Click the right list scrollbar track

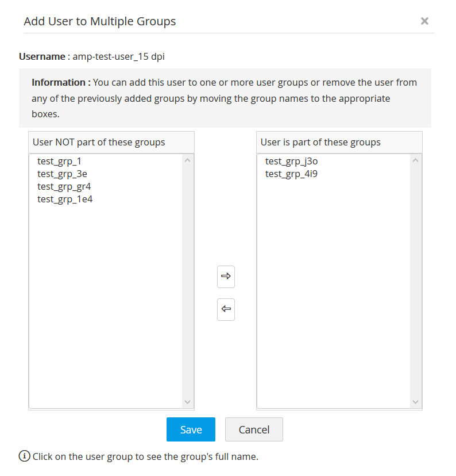(x=416, y=282)
